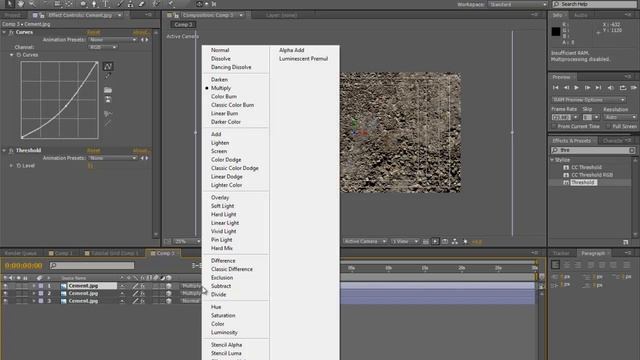This screenshot has height=360, width=640.
Task: Select the Brush tool
Action: 120,4
